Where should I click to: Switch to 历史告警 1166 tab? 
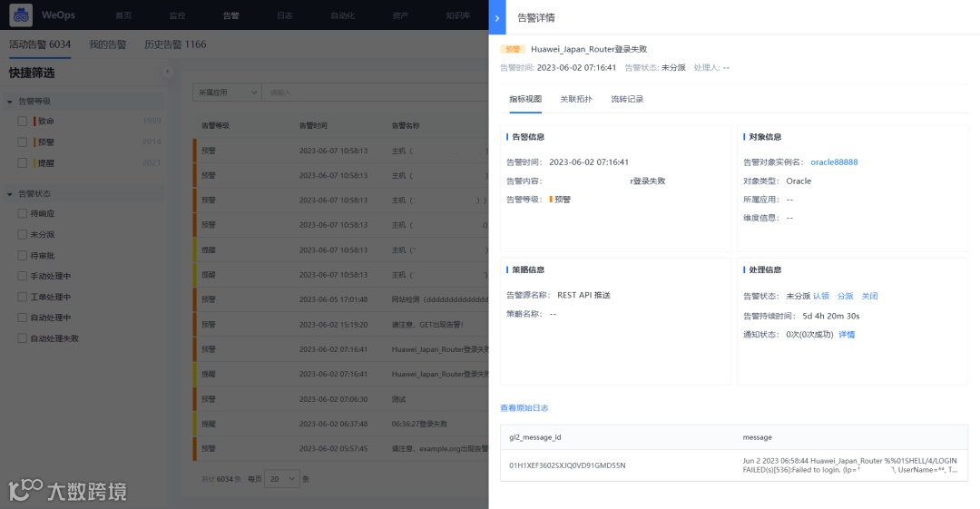pyautogui.click(x=175, y=44)
